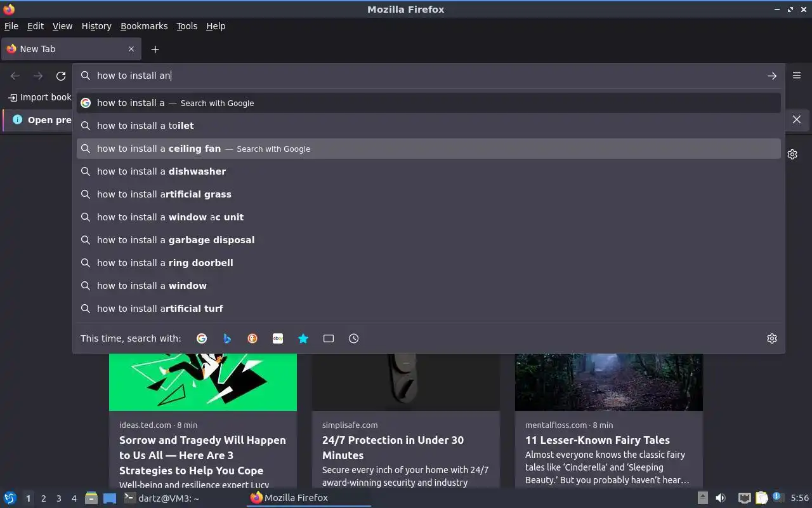Select the New Tab tab
This screenshot has height=508, width=812.
click(x=70, y=49)
